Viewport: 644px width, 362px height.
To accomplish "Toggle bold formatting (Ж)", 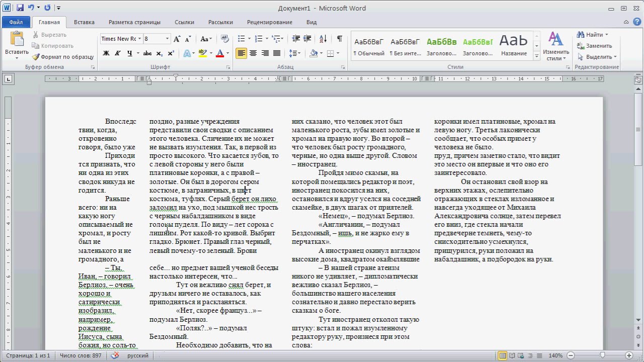I will [x=106, y=53].
